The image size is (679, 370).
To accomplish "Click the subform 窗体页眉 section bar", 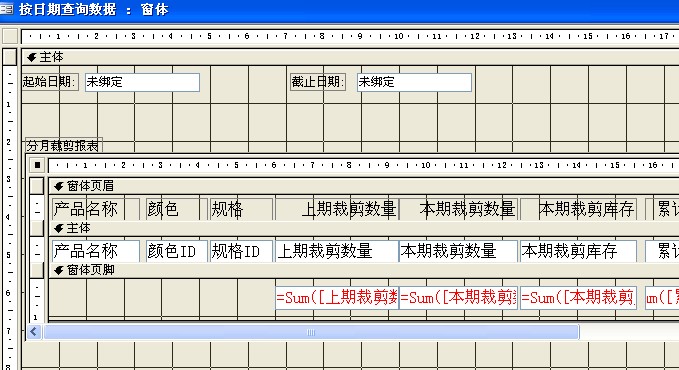I will [364, 186].
